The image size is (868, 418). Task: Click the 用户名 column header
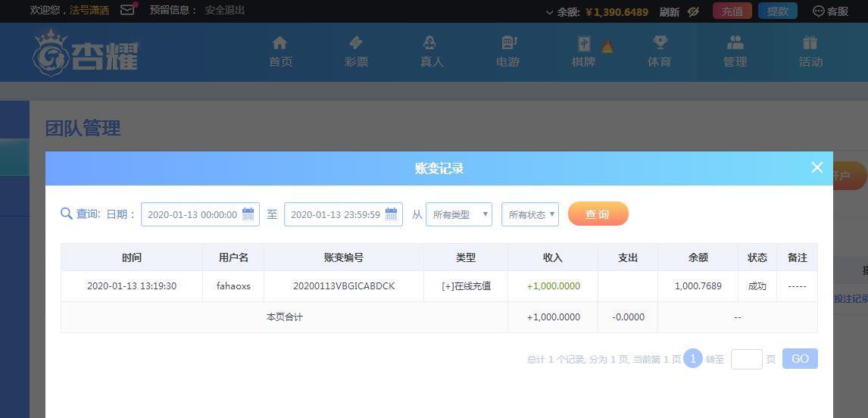point(233,257)
